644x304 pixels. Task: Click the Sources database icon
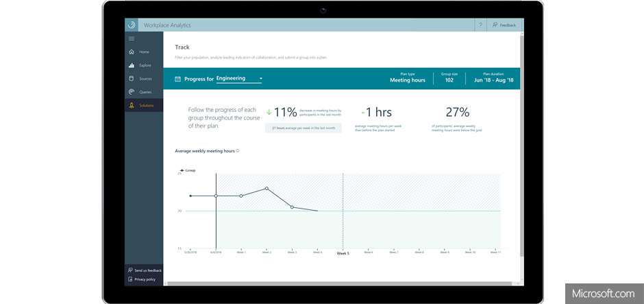(132, 79)
